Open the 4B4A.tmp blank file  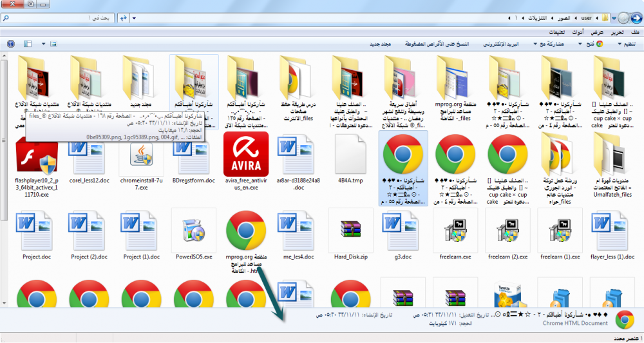pos(350,154)
